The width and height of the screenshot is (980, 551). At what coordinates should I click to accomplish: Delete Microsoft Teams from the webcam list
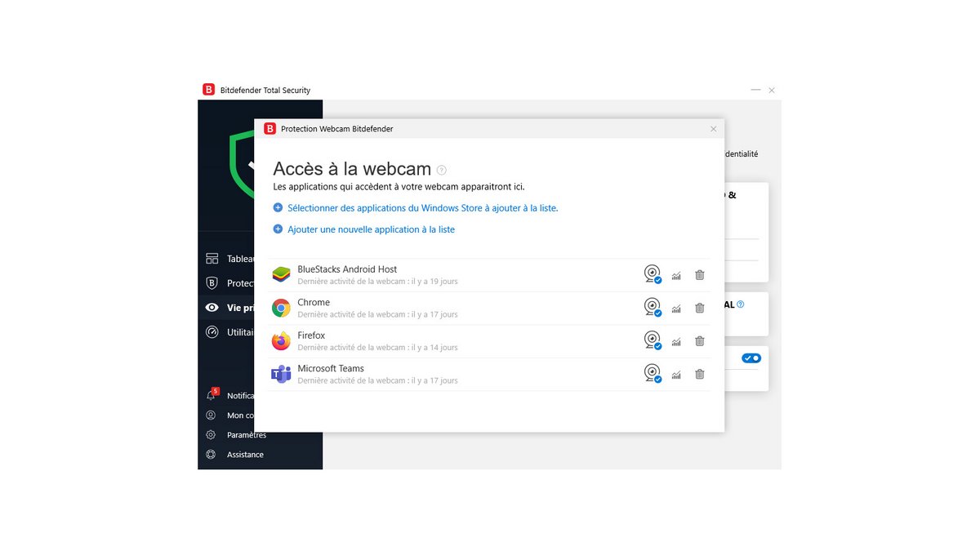(700, 374)
